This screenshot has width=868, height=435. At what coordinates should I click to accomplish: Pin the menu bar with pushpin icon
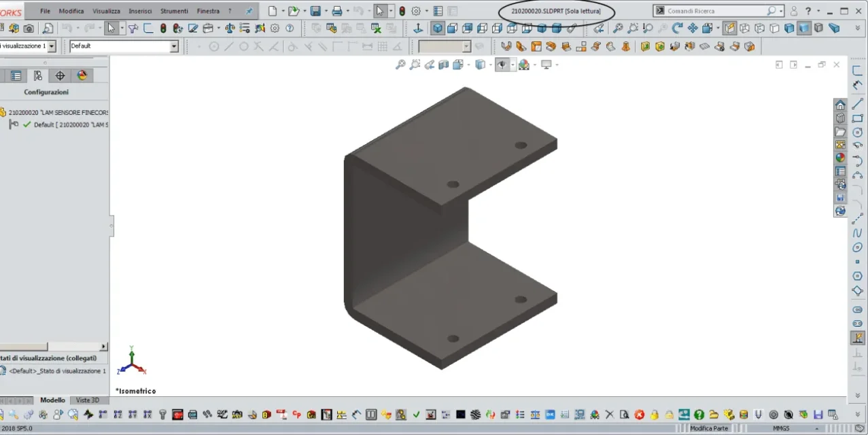pyautogui.click(x=249, y=11)
